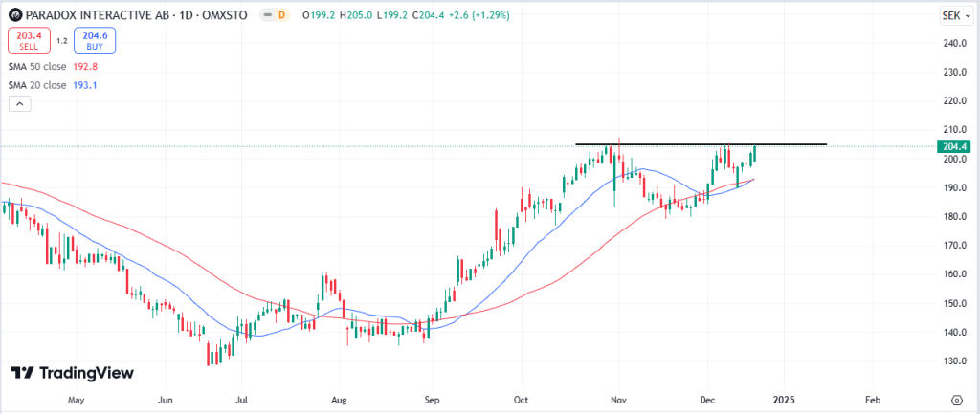Click the 240.0 level on price scale
The height and width of the screenshot is (414, 980).
tap(954, 43)
